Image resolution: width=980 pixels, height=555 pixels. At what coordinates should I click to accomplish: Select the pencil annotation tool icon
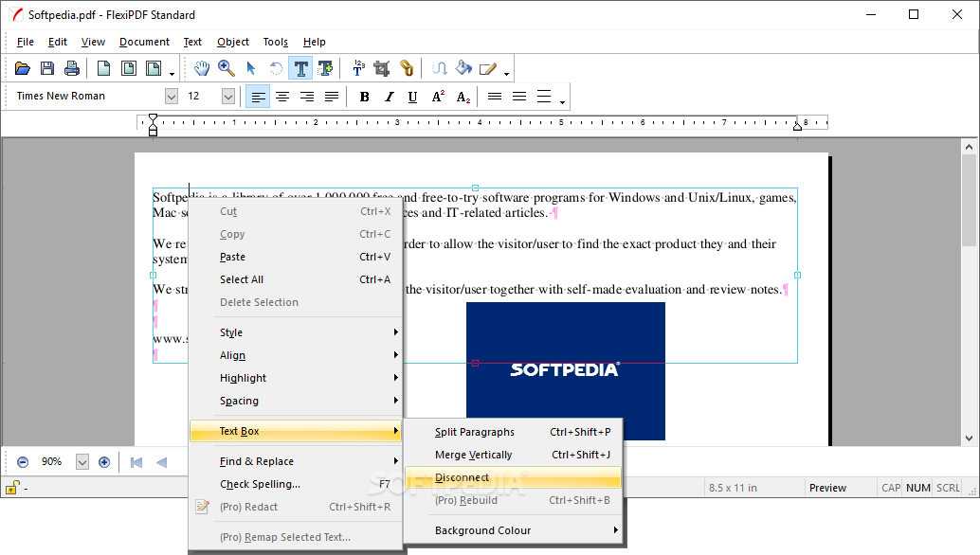(x=487, y=68)
